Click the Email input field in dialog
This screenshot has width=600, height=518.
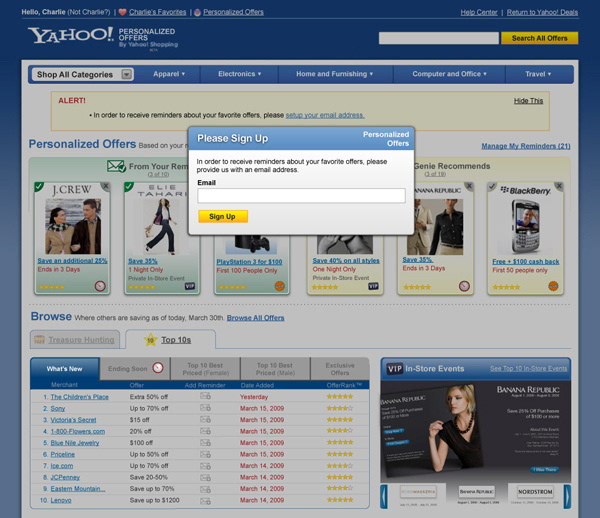301,195
